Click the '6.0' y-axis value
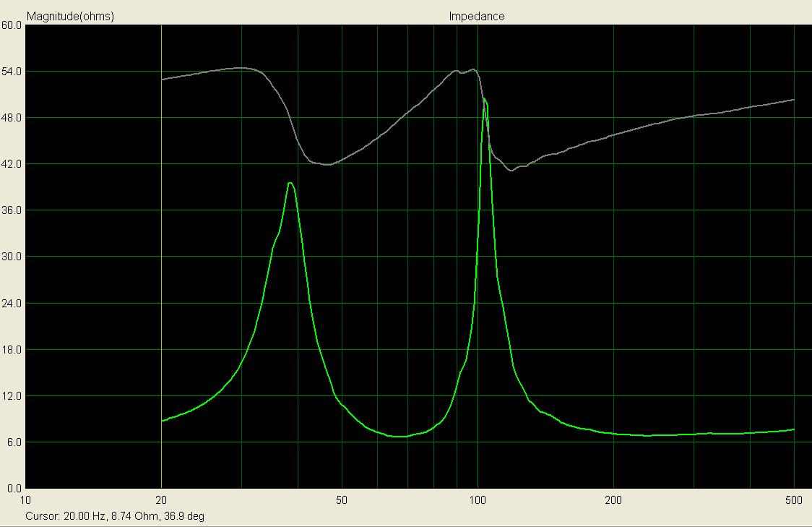The width and height of the screenshot is (812, 527). pos(14,442)
